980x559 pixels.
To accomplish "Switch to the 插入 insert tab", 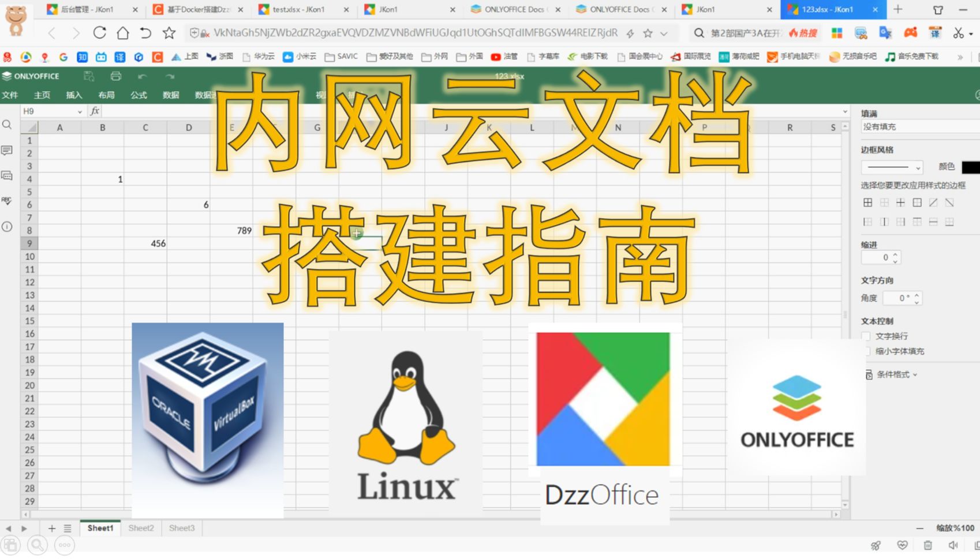I will [x=74, y=95].
